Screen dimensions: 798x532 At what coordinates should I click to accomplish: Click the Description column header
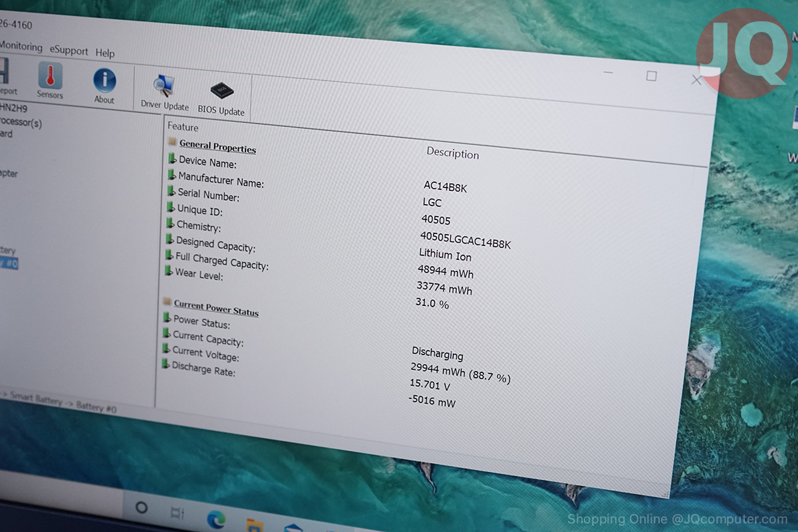pos(453,153)
